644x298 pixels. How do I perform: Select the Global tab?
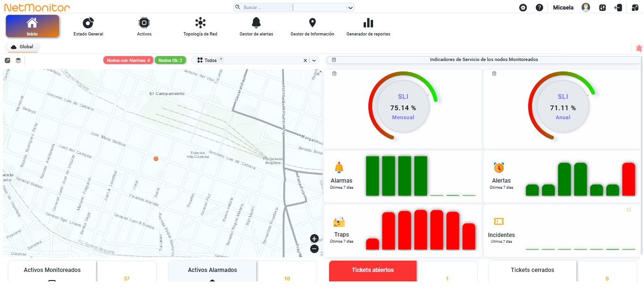point(22,47)
